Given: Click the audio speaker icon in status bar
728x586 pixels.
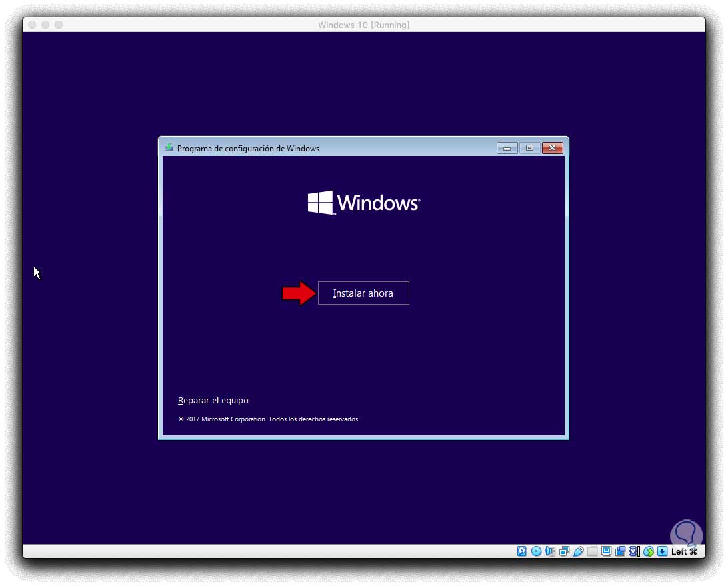Looking at the screenshot, I should tap(550, 551).
